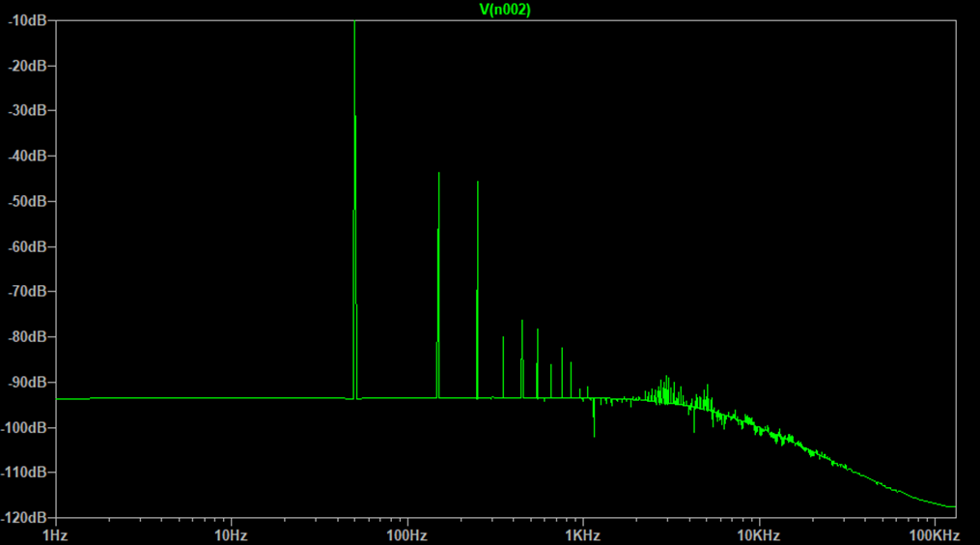
Task: Click the 1Hz horizontal axis label
Action: click(55, 534)
